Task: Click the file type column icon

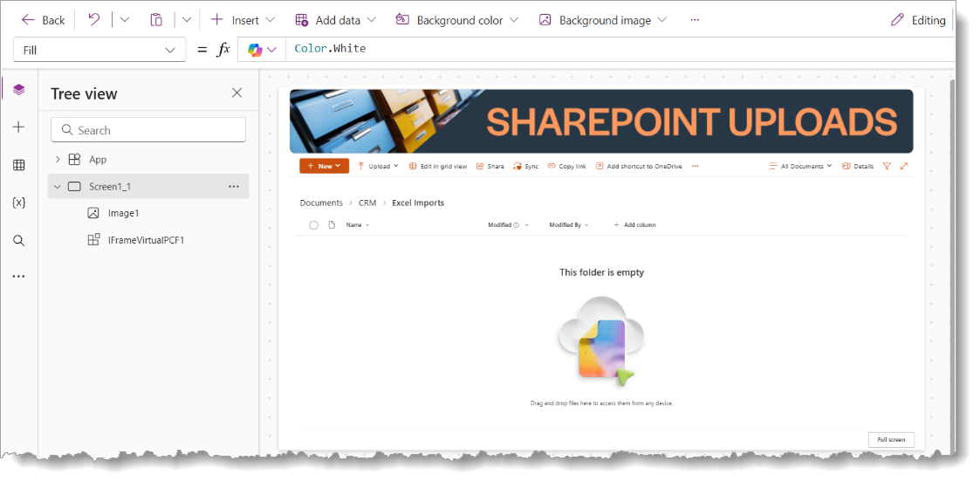Action: click(x=332, y=225)
